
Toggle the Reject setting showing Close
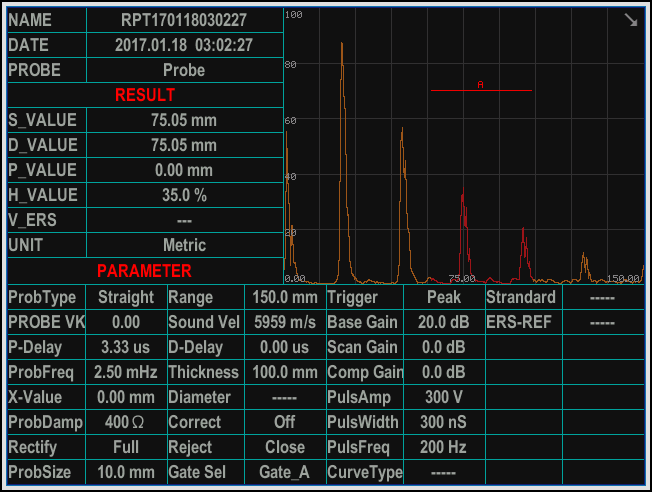click(284, 447)
